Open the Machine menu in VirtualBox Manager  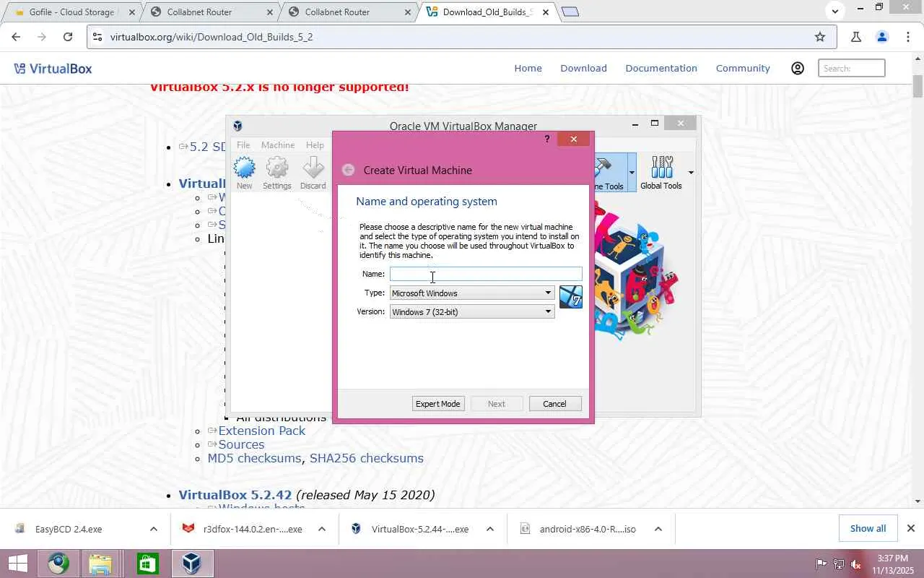tap(278, 145)
